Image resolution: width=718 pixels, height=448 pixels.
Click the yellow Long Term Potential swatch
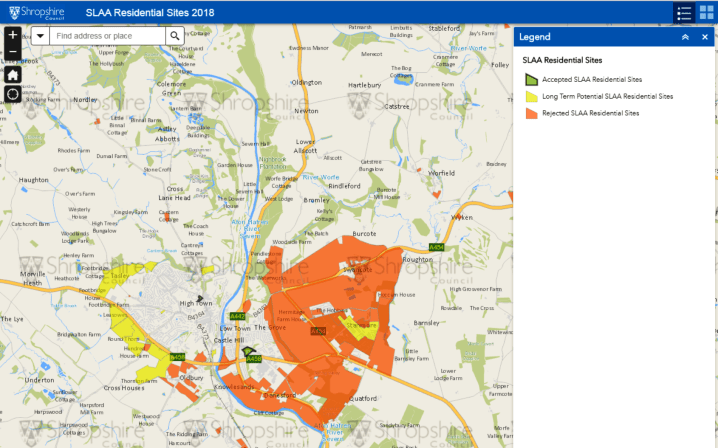pyautogui.click(x=531, y=97)
